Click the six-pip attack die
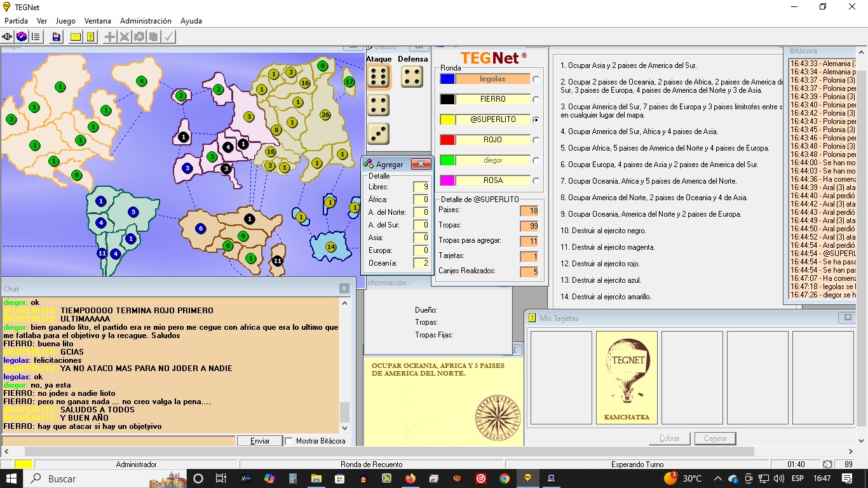The width and height of the screenshot is (868, 488). click(x=379, y=77)
